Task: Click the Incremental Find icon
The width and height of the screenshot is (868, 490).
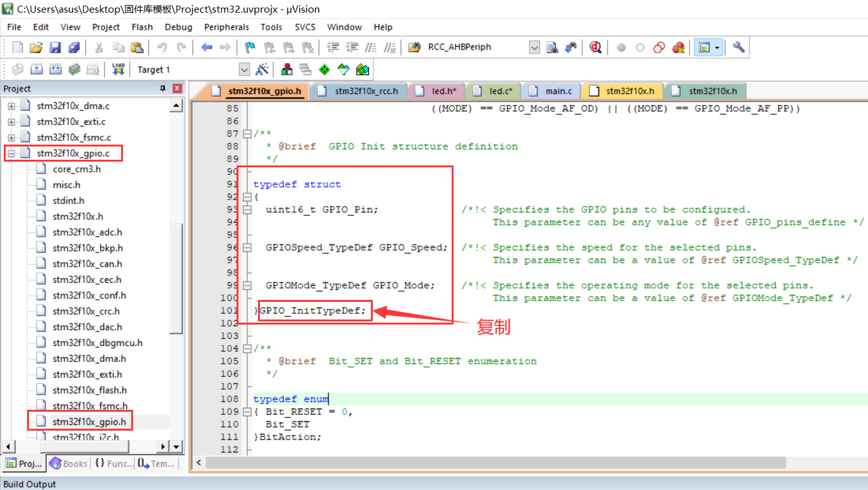Action: (571, 47)
